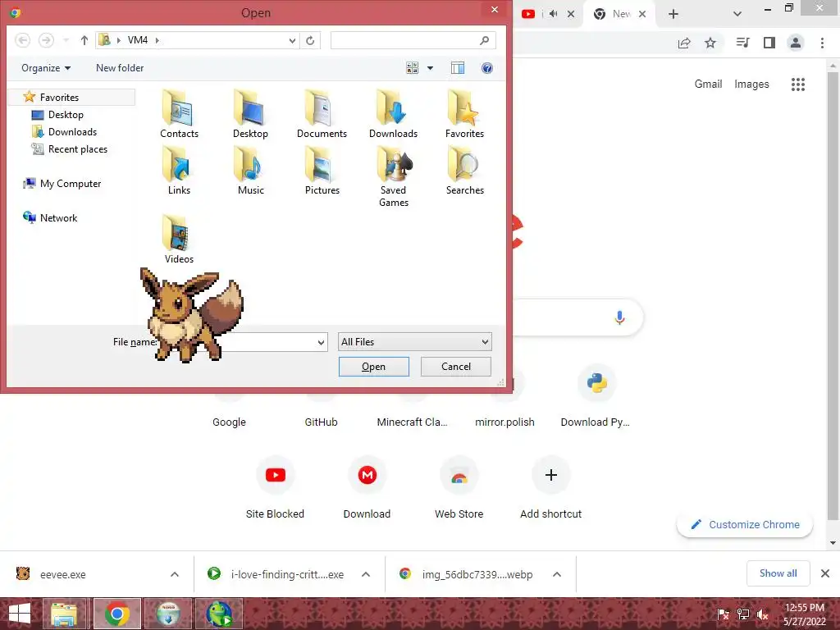Open Site Blocked YouTube shortcut

[276, 488]
